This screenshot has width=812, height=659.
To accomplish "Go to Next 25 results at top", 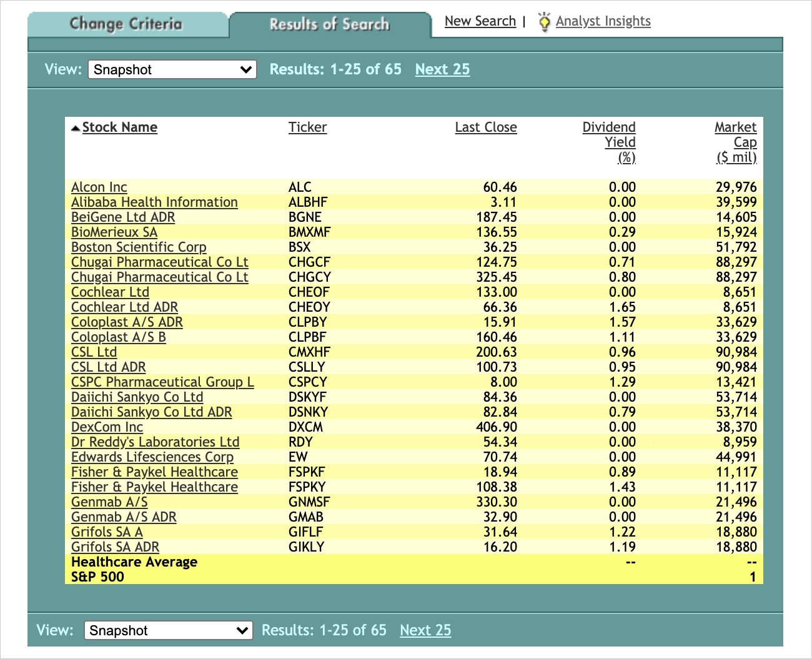I will pyautogui.click(x=442, y=69).
